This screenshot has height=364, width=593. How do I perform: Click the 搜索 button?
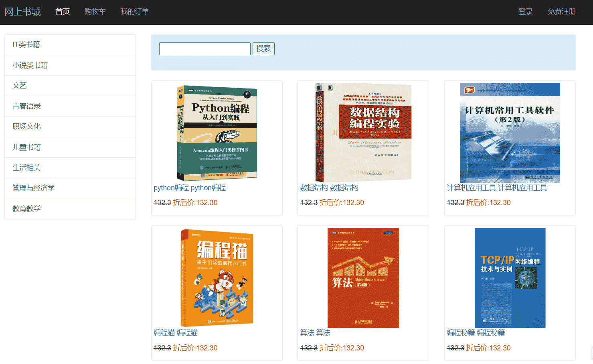[263, 49]
